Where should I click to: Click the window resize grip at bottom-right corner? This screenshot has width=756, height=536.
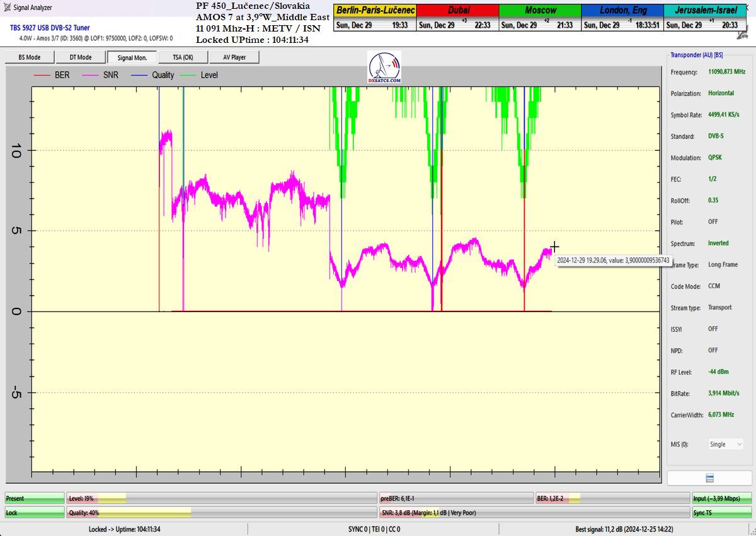752,532
